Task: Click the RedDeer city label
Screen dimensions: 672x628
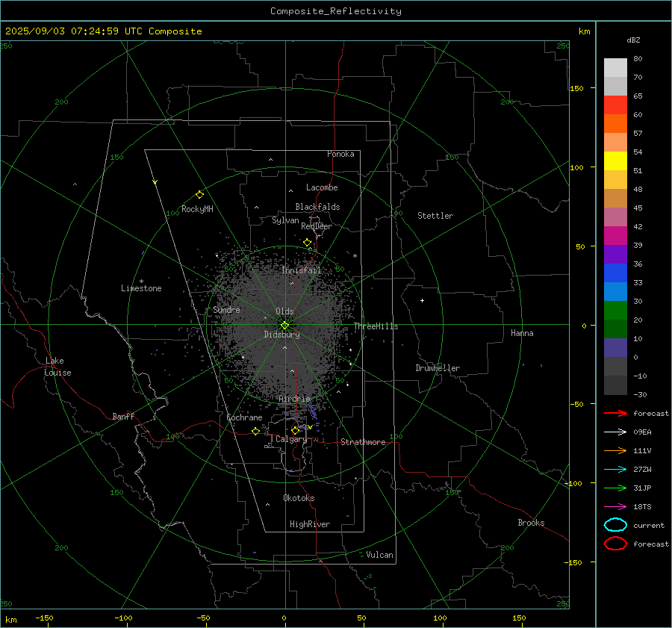Action: (x=317, y=226)
